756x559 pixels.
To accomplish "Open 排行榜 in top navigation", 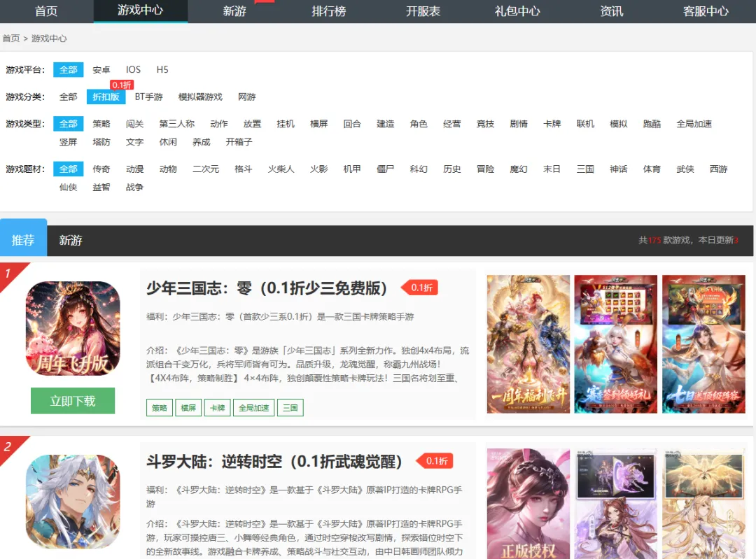I will (329, 11).
